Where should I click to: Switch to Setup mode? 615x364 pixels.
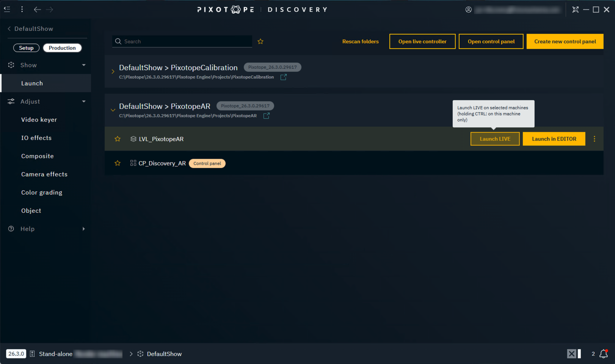coord(26,48)
